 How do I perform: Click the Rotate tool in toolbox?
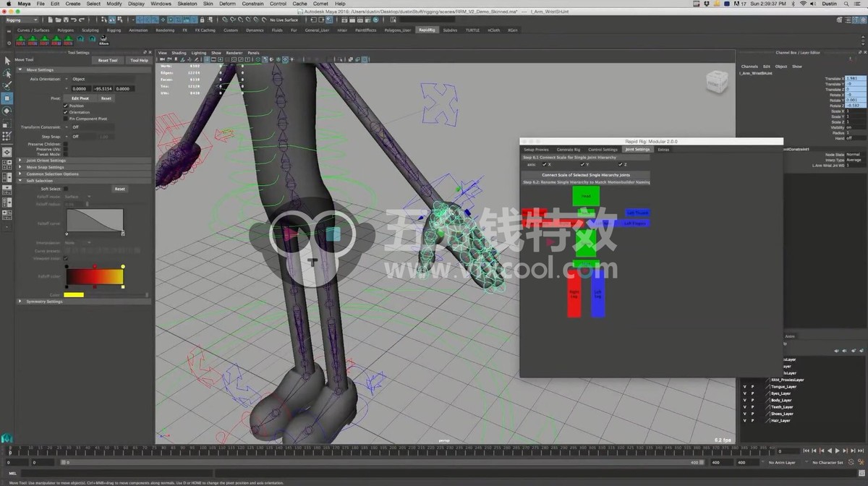pos(7,111)
